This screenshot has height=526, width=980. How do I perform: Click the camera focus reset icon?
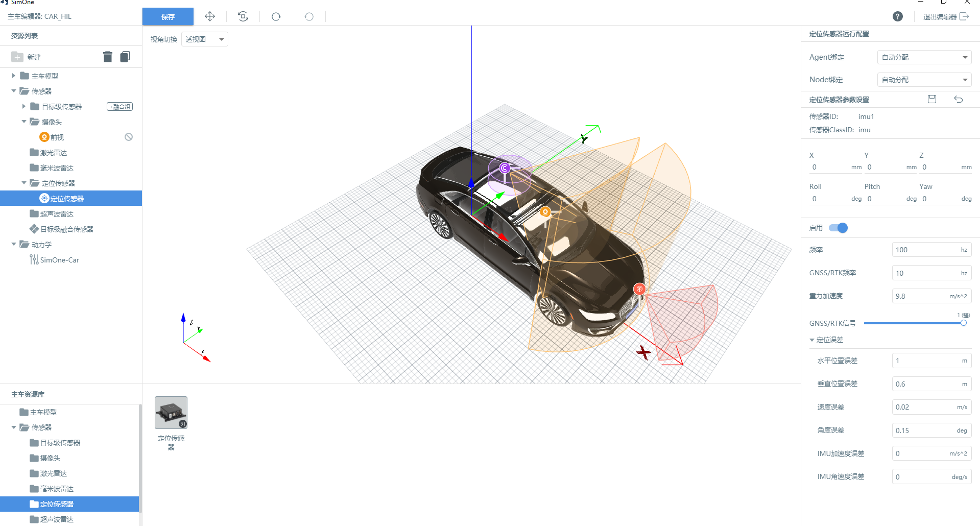coord(243,16)
